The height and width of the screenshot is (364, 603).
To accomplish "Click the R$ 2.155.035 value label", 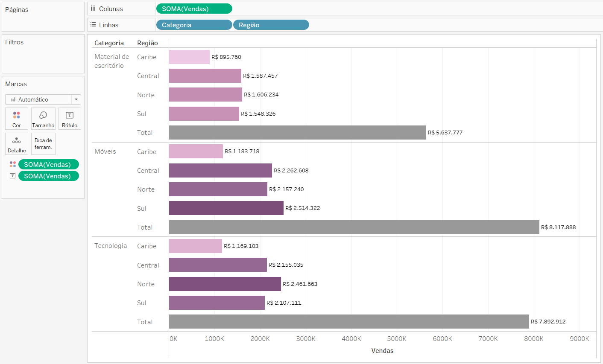I will click(x=286, y=265).
